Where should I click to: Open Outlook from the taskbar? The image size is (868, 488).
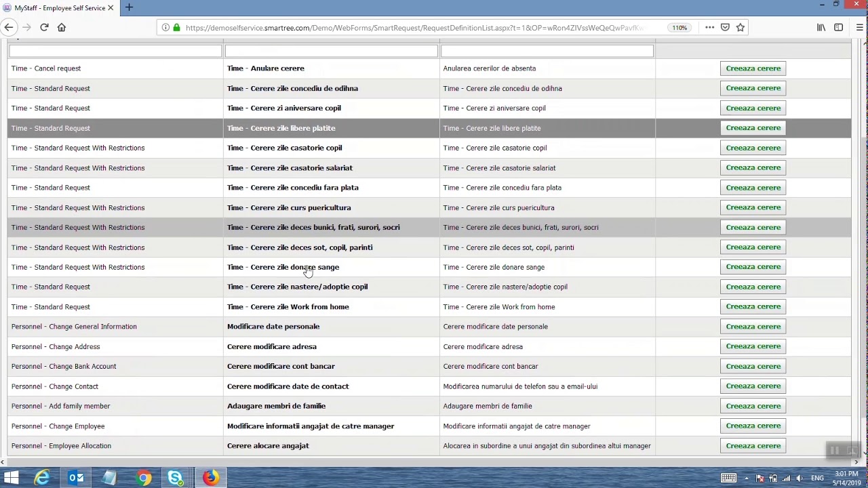pyautogui.click(x=76, y=478)
